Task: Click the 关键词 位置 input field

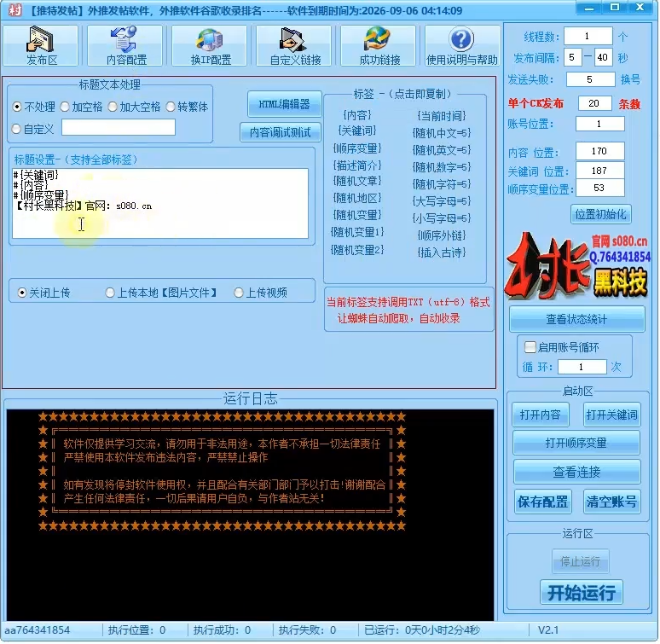Action: [599, 171]
